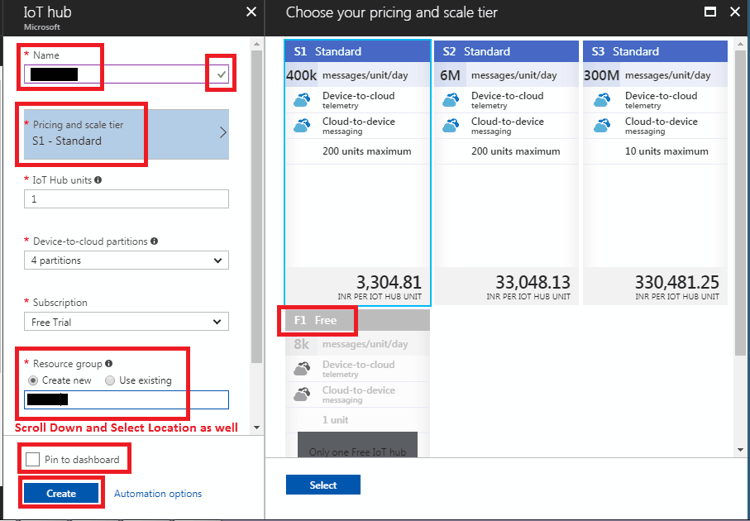Click info icon next to IoT Hub units
Image resolution: width=750 pixels, height=521 pixels.
pyautogui.click(x=98, y=180)
